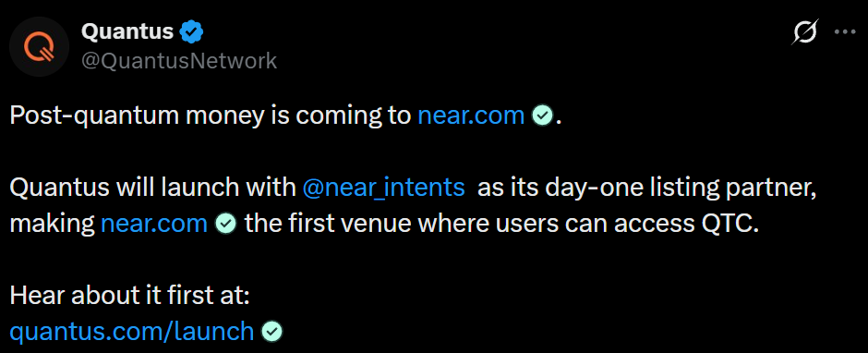Viewport: 868px width, 353px height.
Task: Click the Quantus display name
Action: (x=127, y=32)
